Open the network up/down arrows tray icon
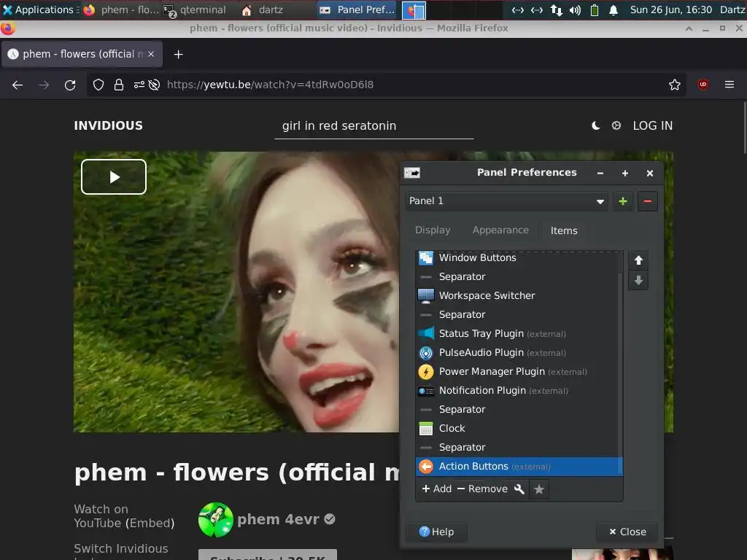The width and height of the screenshot is (747, 560). click(x=556, y=10)
